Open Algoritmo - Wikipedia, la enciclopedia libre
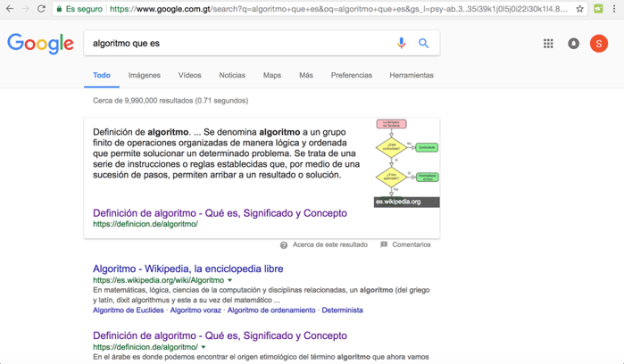Viewport: 624px width, 364px height. coord(187,269)
